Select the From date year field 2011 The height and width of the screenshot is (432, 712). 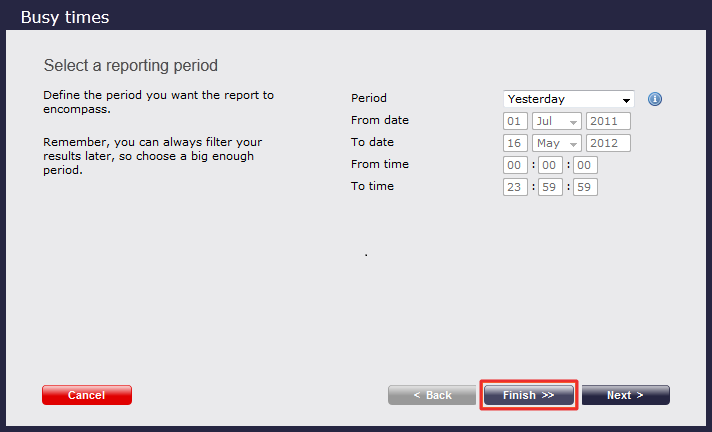point(608,121)
